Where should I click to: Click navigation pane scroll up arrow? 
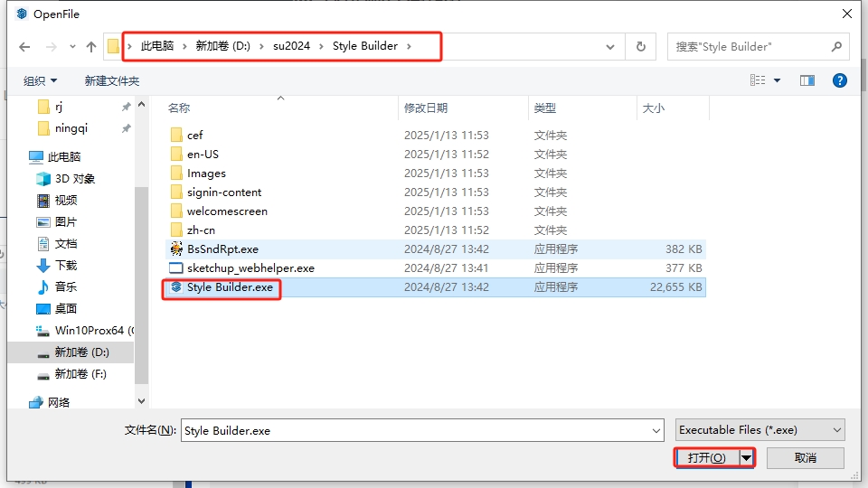tap(141, 104)
